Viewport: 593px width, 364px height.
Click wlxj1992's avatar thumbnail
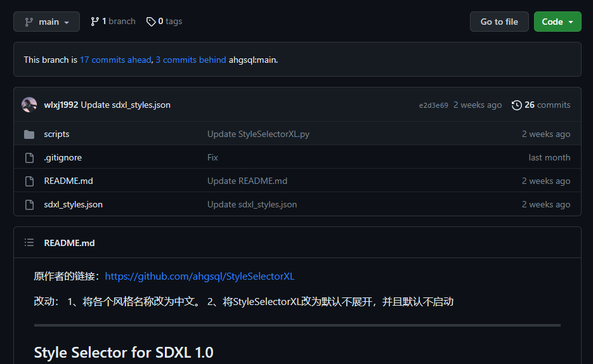[x=29, y=105]
